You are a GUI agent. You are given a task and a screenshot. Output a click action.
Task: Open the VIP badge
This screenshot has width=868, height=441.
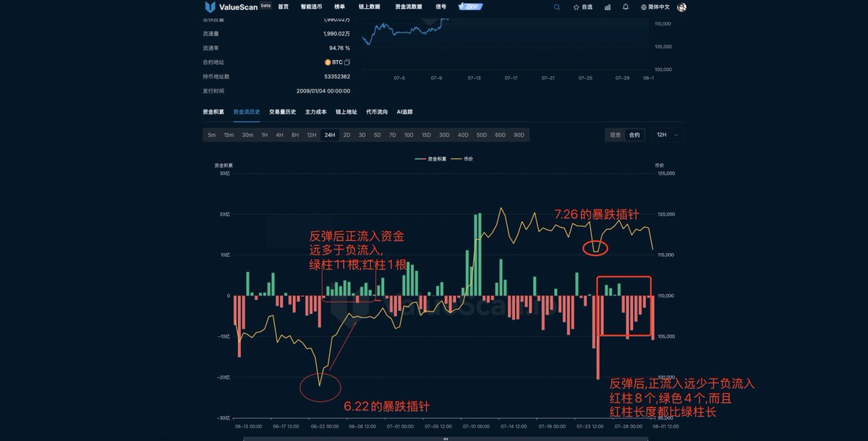(x=470, y=7)
